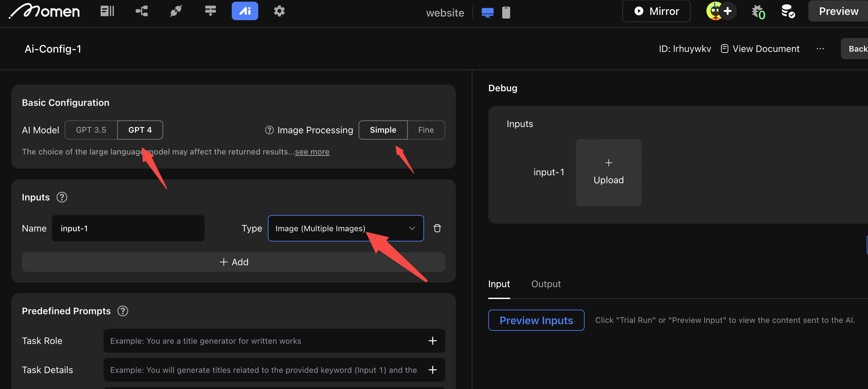This screenshot has width=868, height=389.
Task: Click the database sync status icon
Action: [788, 11]
